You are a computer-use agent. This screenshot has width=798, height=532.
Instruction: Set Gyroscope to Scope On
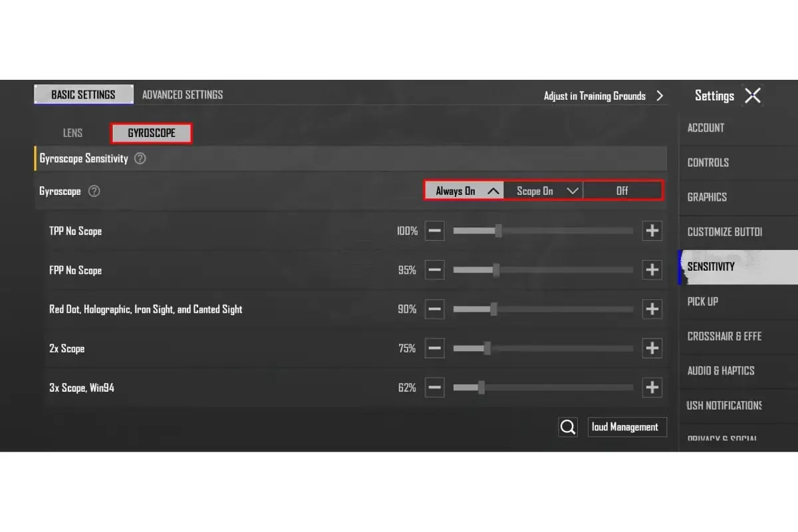(x=535, y=191)
